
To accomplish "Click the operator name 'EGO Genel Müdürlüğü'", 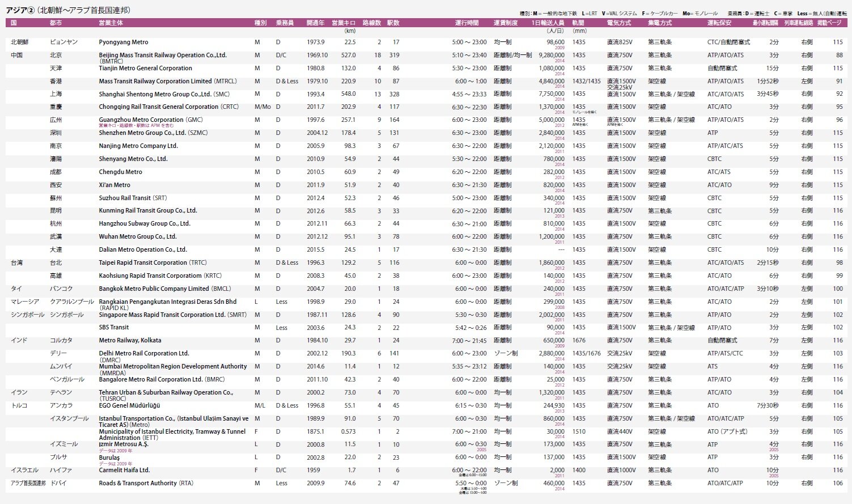I will pos(130,406).
